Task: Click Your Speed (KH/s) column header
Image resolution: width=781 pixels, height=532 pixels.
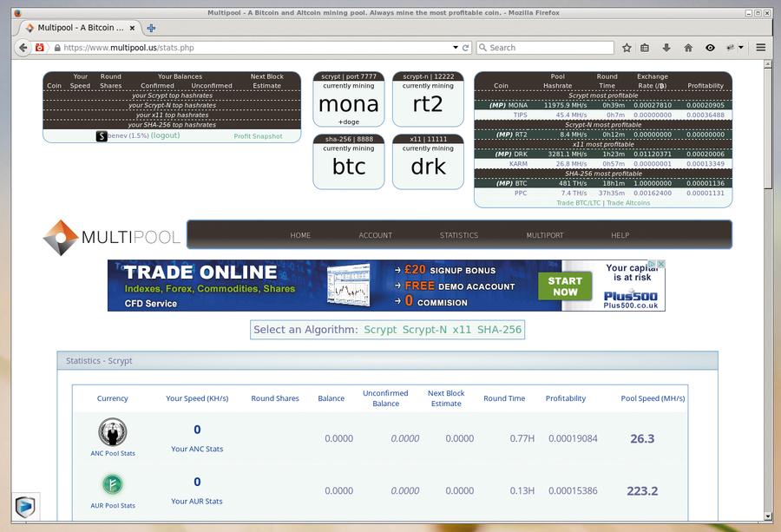Action: (197, 398)
